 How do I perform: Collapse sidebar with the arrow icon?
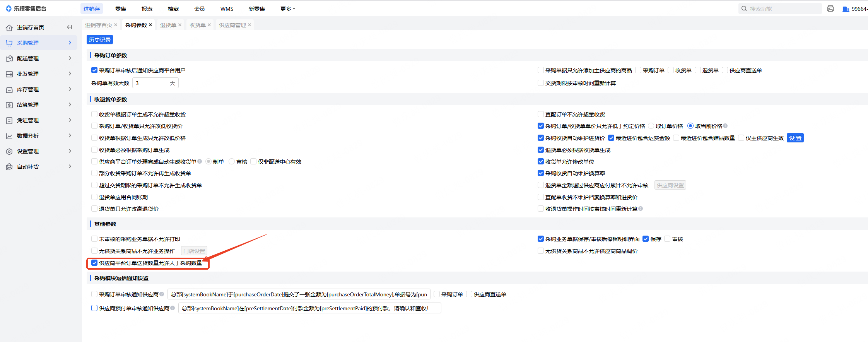[x=70, y=27]
